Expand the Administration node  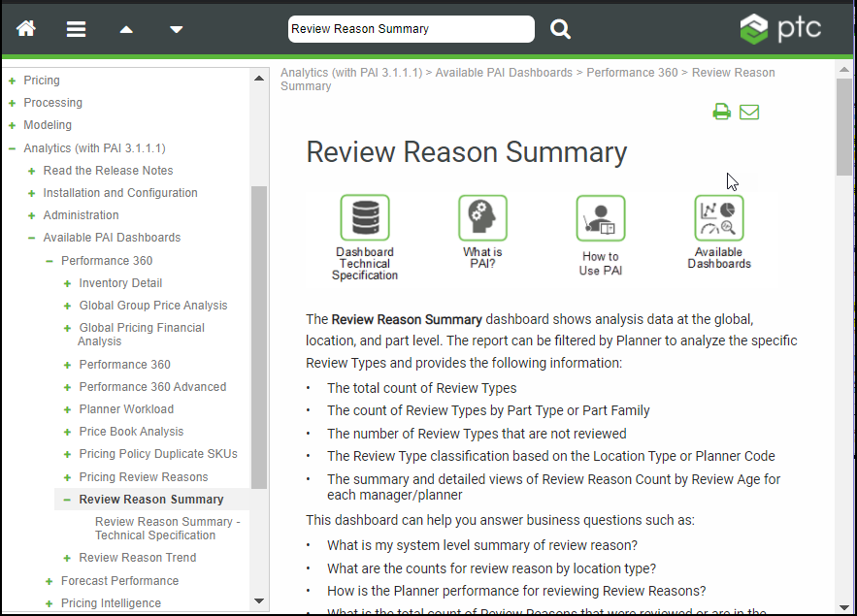tap(32, 215)
